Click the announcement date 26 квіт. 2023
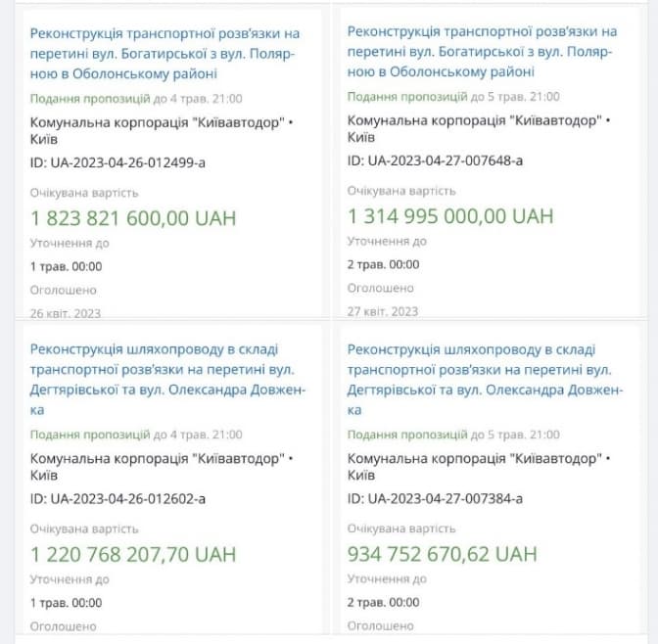 (x=66, y=313)
